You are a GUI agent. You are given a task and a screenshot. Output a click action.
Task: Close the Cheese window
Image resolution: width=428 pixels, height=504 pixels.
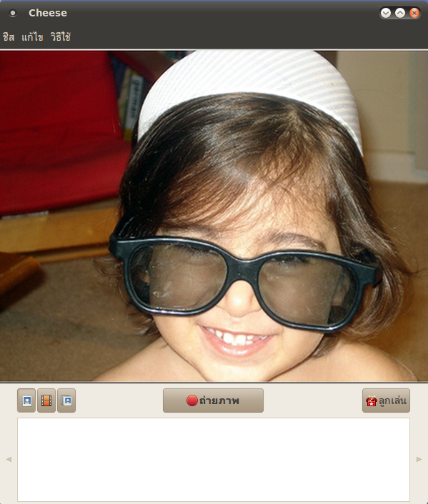coord(414,13)
